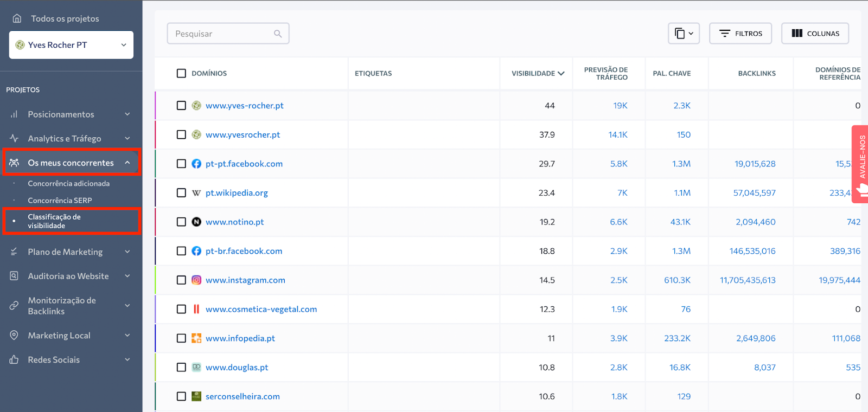
Task: Click the Douglas icon beside www.douglas.pt
Action: pyautogui.click(x=196, y=368)
